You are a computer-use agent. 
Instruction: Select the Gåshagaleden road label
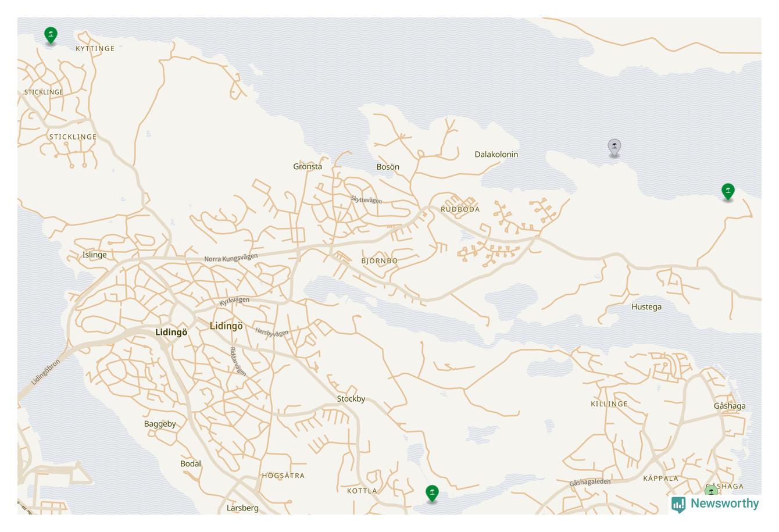pyautogui.click(x=590, y=483)
